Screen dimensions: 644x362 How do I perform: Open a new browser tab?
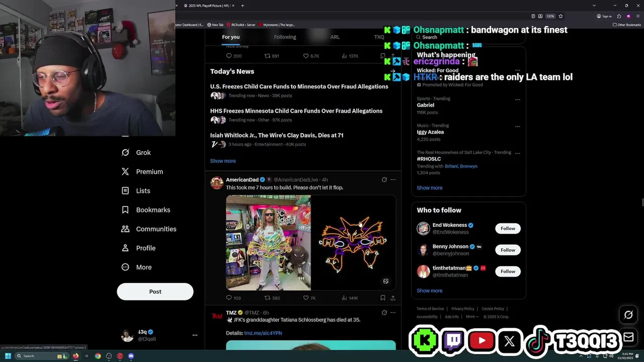click(243, 6)
